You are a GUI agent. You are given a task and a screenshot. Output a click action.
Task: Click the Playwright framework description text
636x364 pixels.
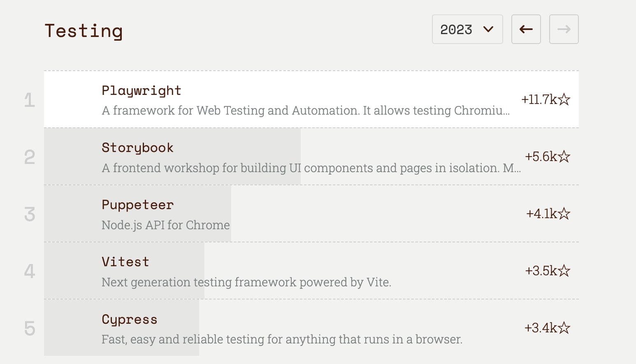tap(305, 111)
